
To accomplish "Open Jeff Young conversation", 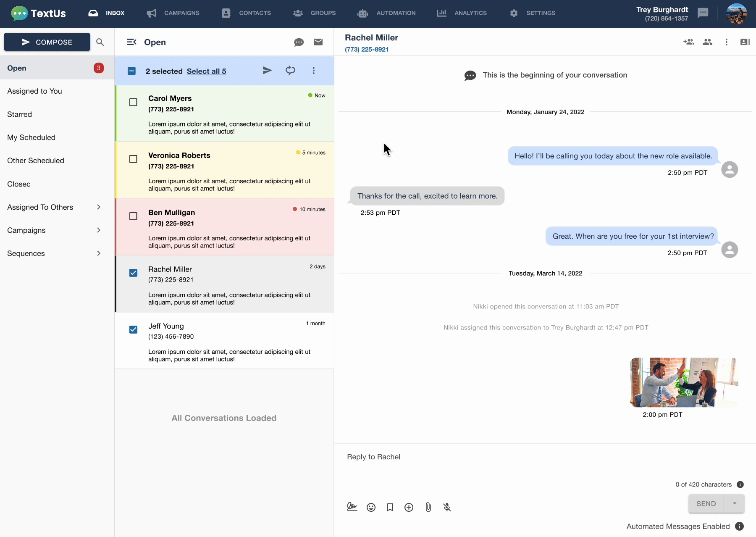I will [x=225, y=341].
